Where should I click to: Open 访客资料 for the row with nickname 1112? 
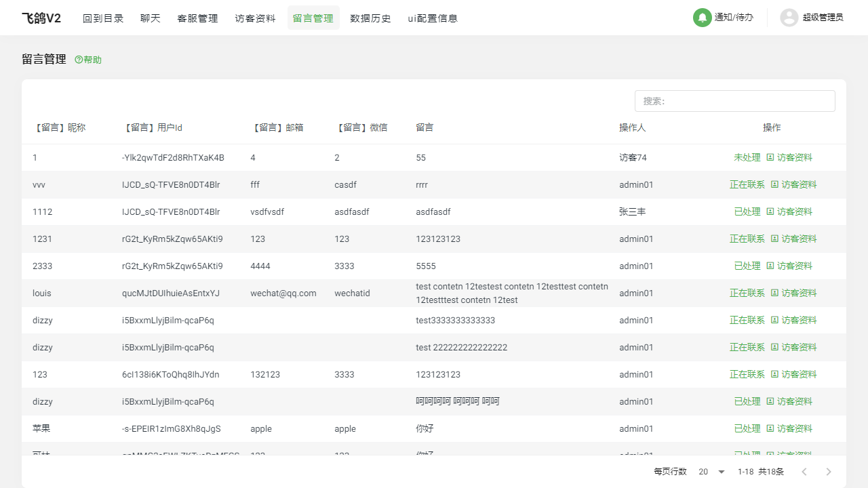789,211
